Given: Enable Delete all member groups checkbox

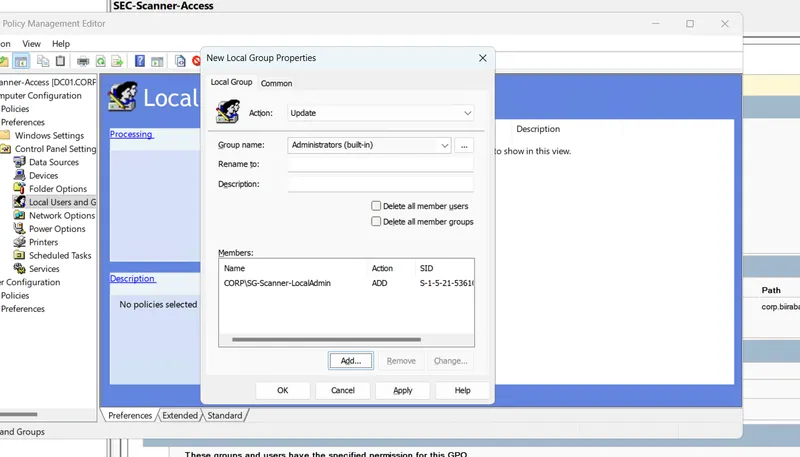Looking at the screenshot, I should coord(376,221).
